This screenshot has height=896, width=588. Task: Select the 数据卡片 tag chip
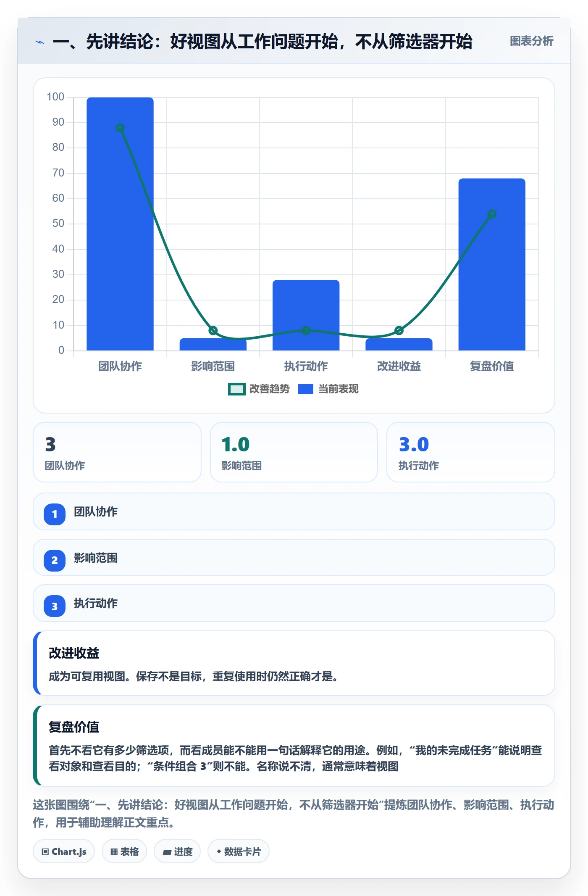point(239,851)
